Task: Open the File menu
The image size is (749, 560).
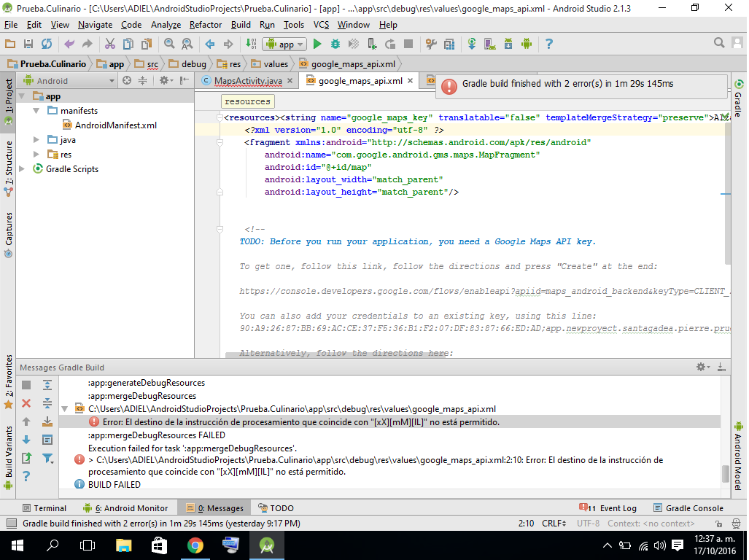Action: point(10,25)
